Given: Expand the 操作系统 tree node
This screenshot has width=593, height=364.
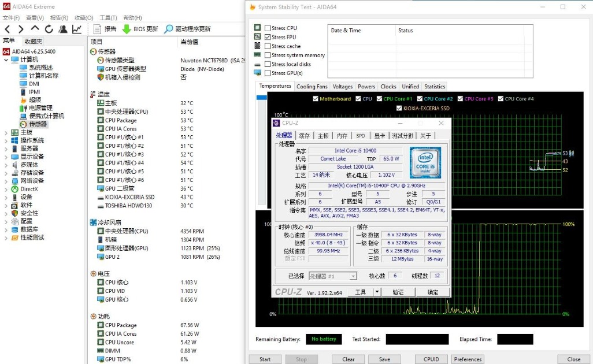Looking at the screenshot, I should point(6,140).
